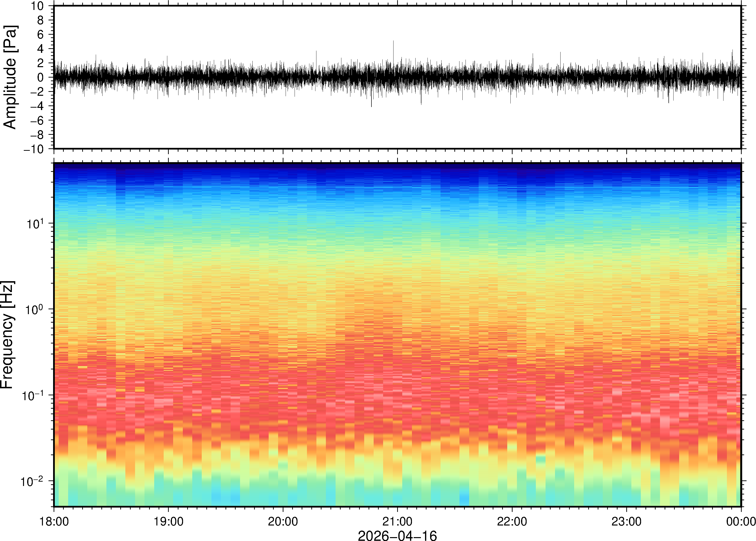Click the amplitude tick label −10

pyautogui.click(x=33, y=149)
